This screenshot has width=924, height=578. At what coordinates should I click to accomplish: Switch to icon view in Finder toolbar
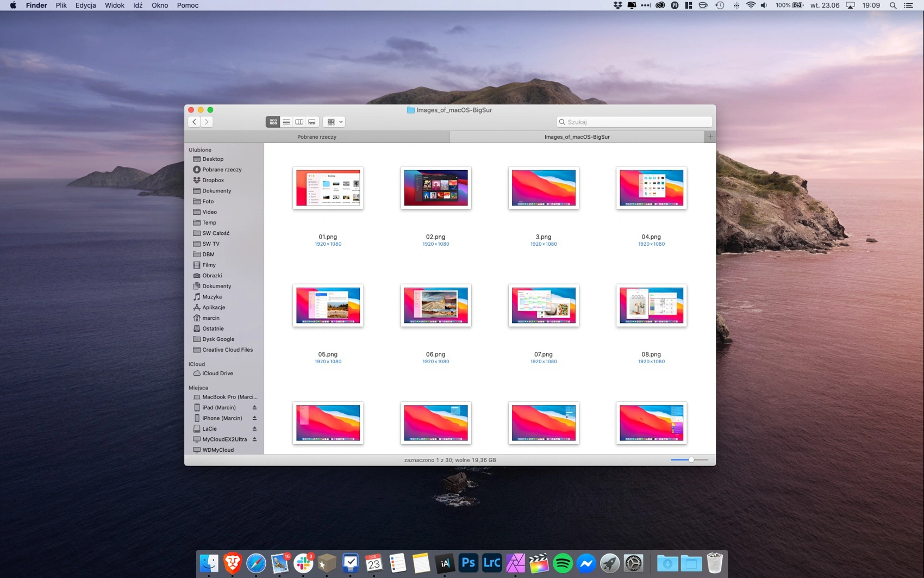(x=273, y=122)
